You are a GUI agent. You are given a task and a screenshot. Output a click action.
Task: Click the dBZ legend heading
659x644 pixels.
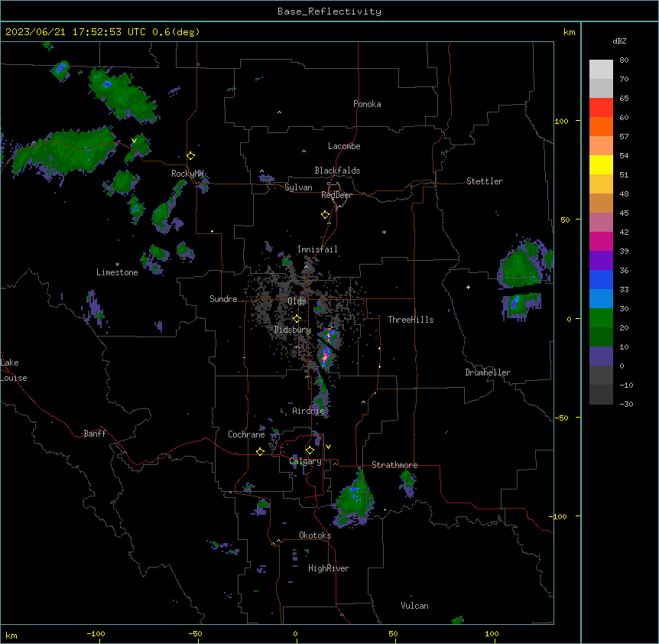click(619, 41)
